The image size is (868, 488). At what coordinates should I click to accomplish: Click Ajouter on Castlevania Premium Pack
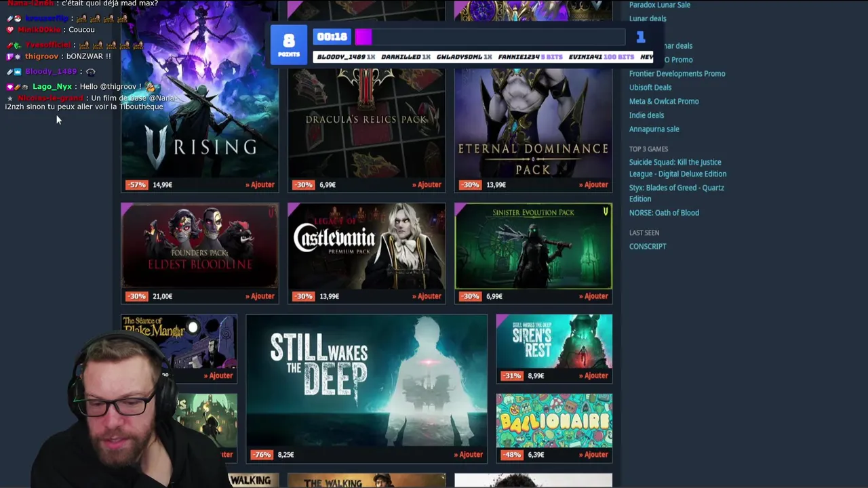(427, 296)
